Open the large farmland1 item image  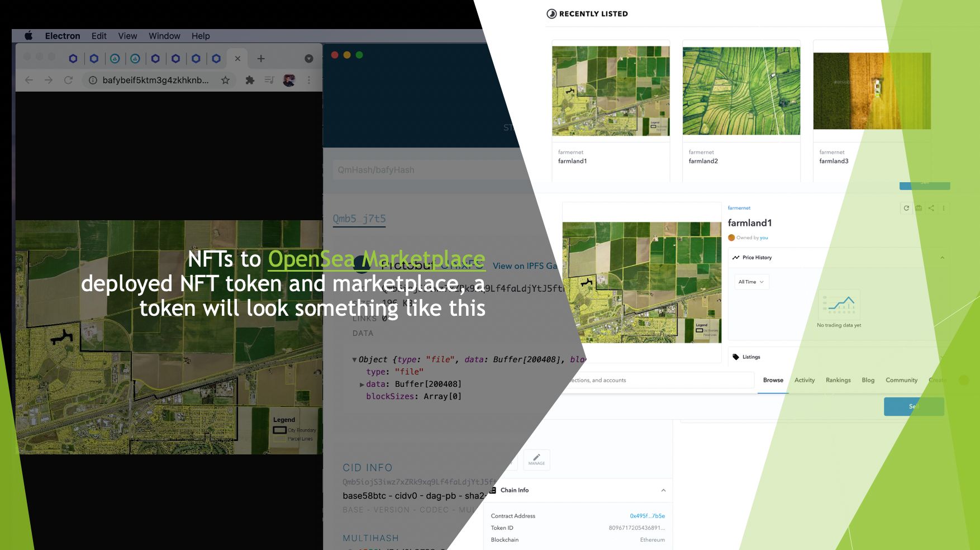pos(642,282)
